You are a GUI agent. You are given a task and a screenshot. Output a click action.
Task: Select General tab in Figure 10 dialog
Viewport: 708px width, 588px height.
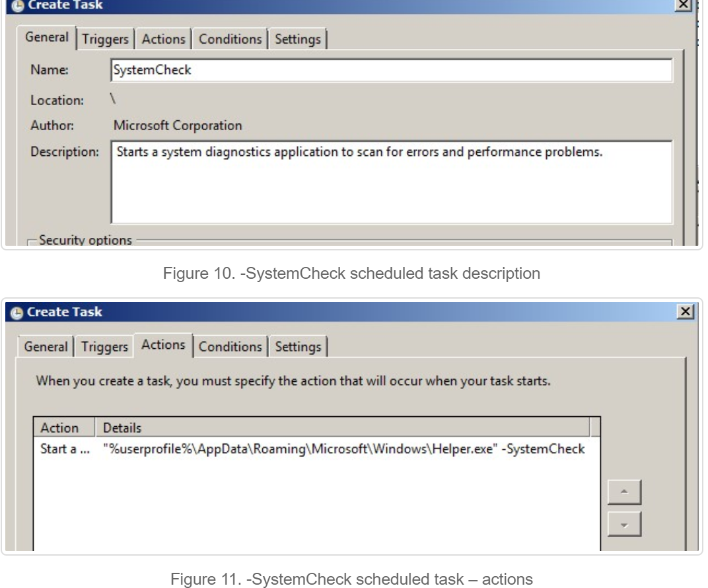point(46,38)
